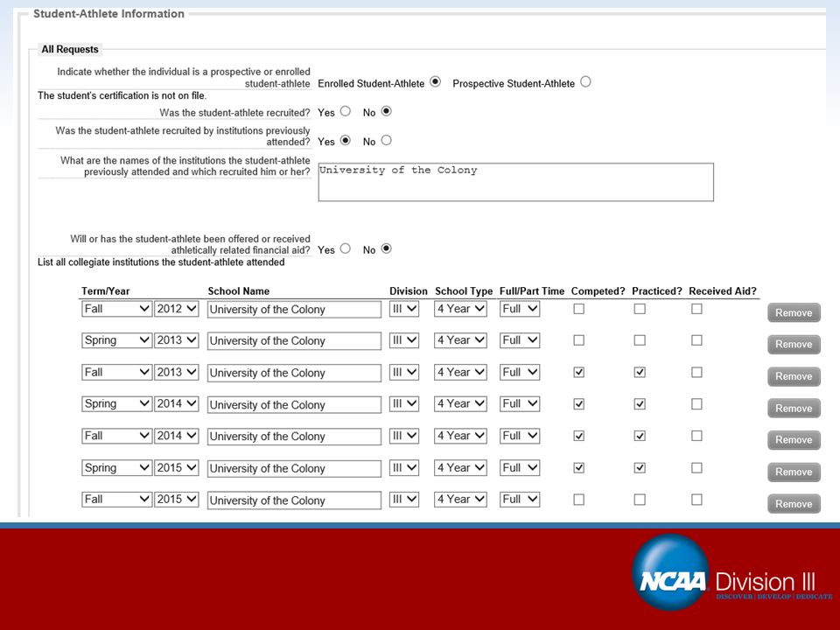Remove the Fall 2013 institution row
The height and width of the screenshot is (630, 840).
click(794, 376)
